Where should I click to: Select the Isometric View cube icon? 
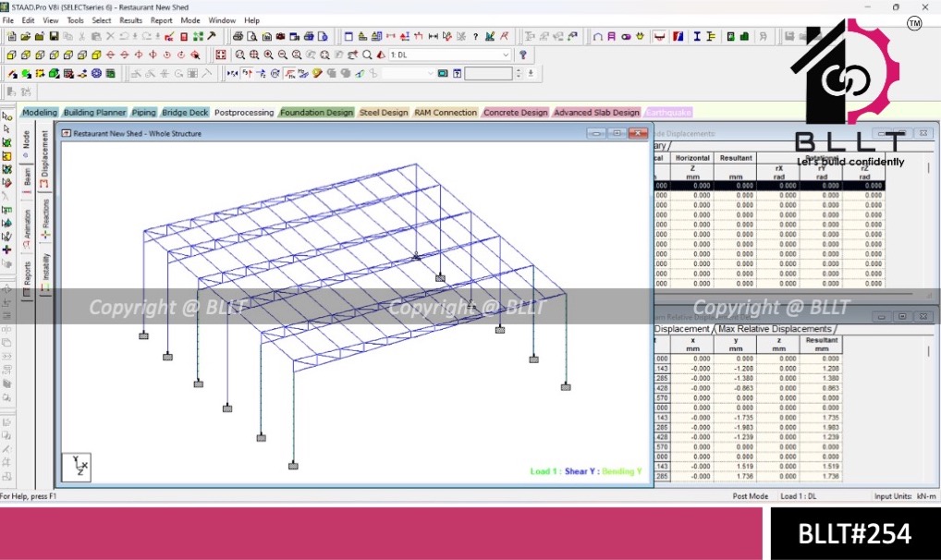[x=96, y=55]
